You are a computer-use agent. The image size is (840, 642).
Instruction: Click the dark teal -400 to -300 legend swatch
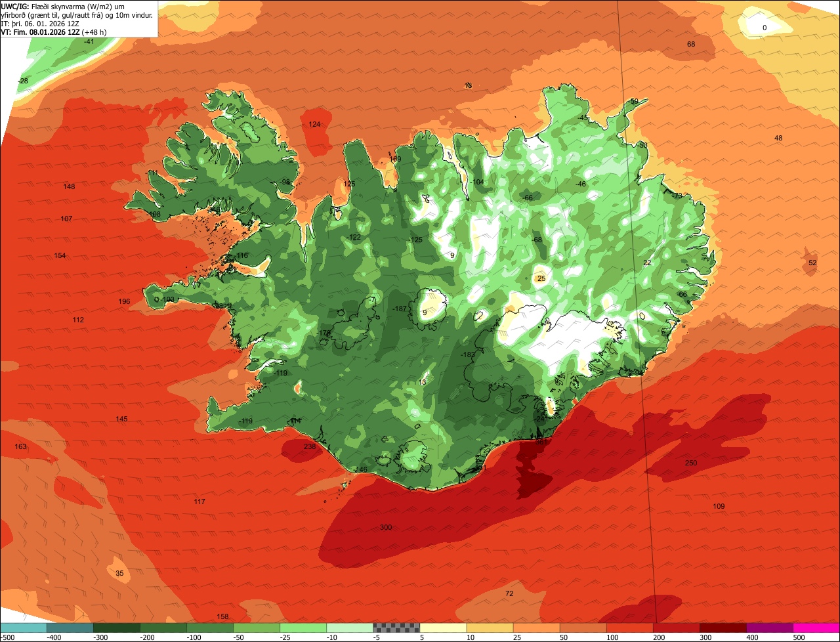(x=70, y=628)
